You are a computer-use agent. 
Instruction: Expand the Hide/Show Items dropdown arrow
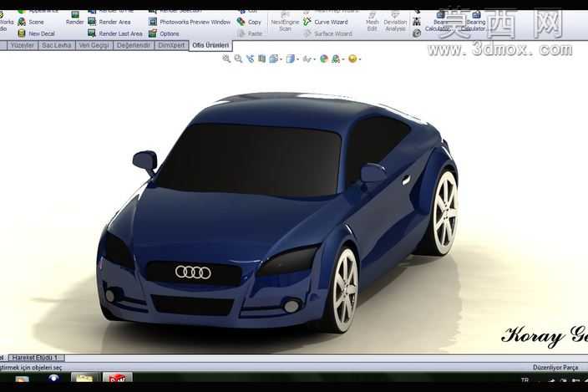[314, 59]
